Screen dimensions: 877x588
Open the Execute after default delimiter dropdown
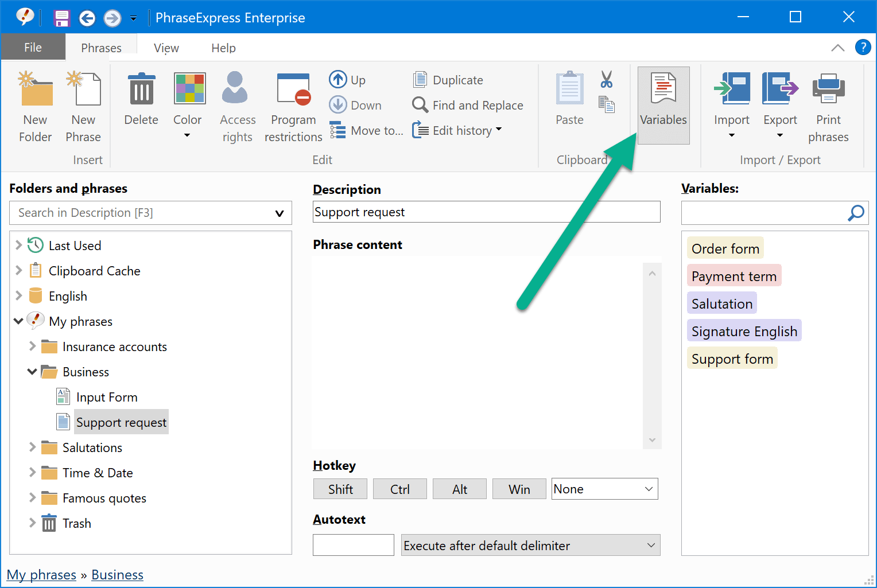point(531,545)
